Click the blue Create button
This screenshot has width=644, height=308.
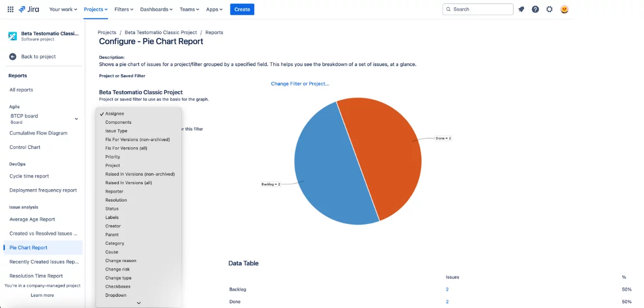[x=242, y=9]
